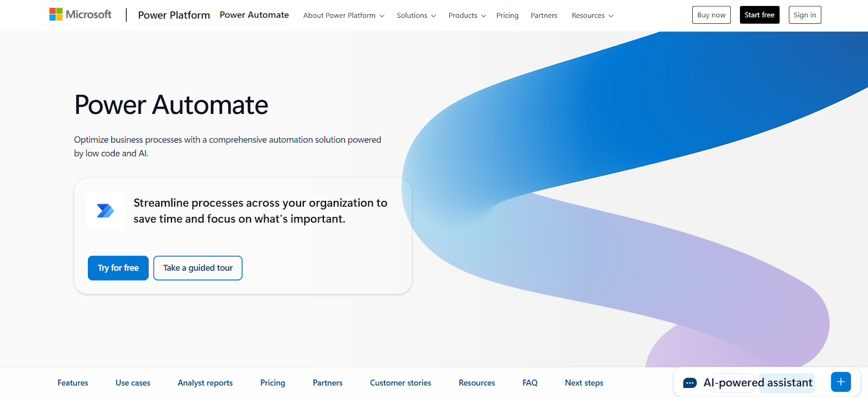Click the Start free button
Screen dimensions: 868x397
(x=759, y=15)
